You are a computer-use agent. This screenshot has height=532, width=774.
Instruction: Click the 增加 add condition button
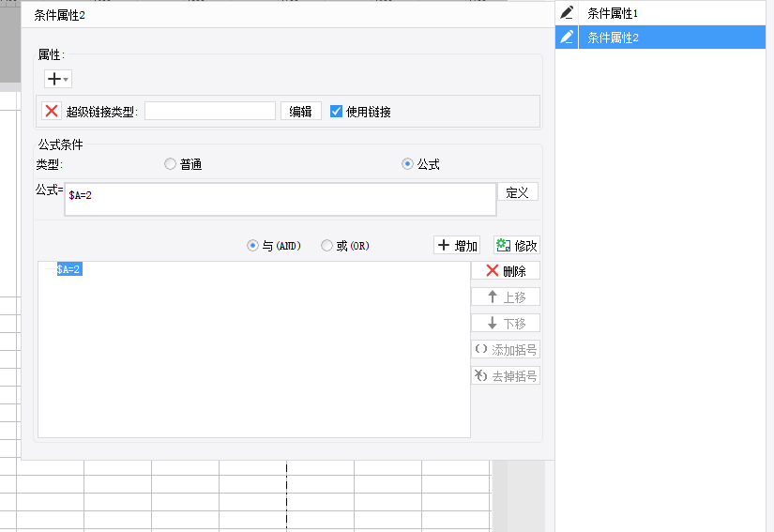click(x=457, y=245)
